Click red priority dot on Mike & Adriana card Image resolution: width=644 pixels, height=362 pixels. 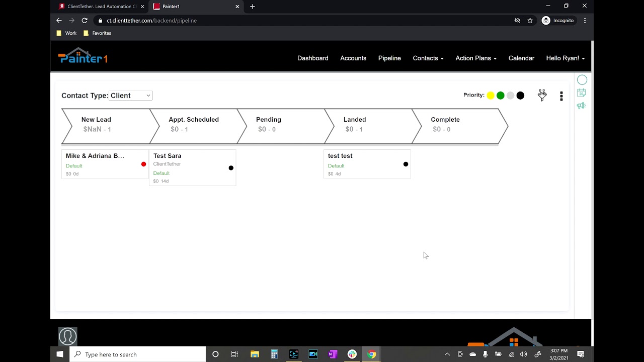144,164
